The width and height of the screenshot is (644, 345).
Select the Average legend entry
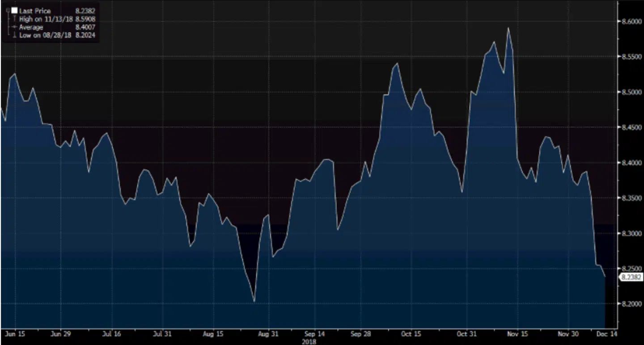31,27
